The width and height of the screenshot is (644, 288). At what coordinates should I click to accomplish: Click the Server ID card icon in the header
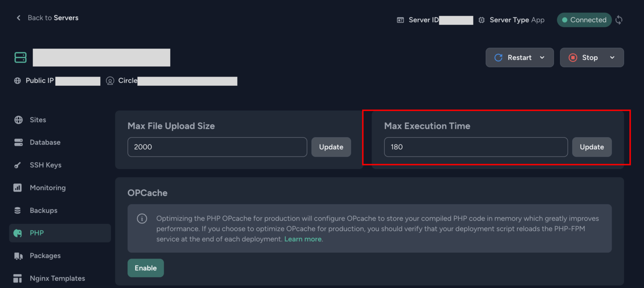click(400, 20)
